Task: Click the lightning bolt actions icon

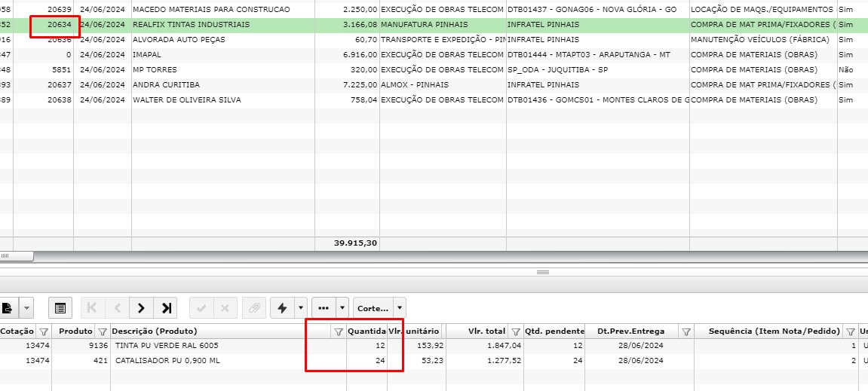Action: 283,307
